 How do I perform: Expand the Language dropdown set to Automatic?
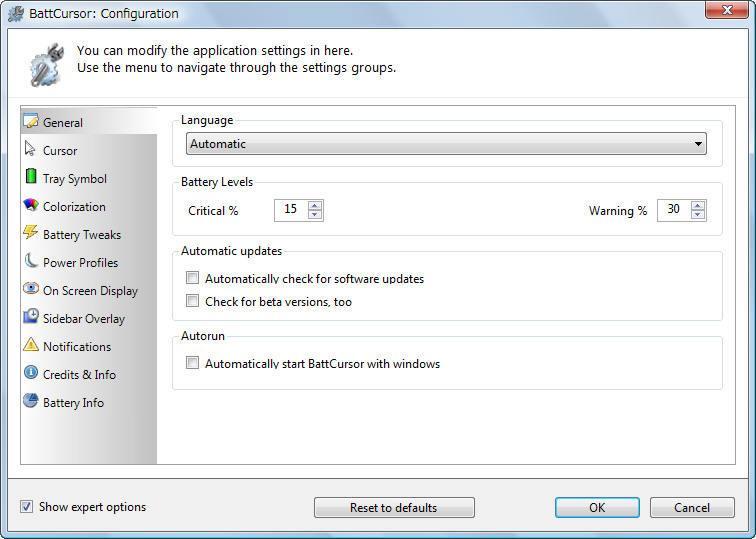click(x=446, y=144)
